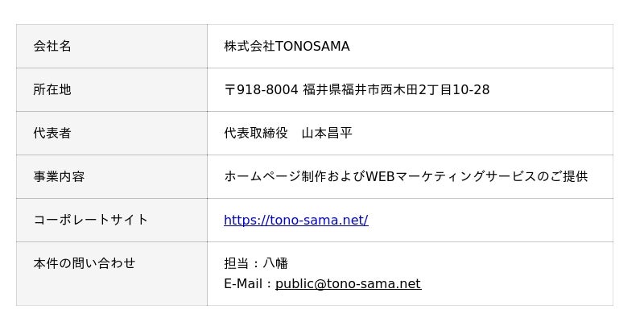Viewport: 644px width, 330px height.
Task: Click the 担当 label in the contact cell
Action: point(237,263)
